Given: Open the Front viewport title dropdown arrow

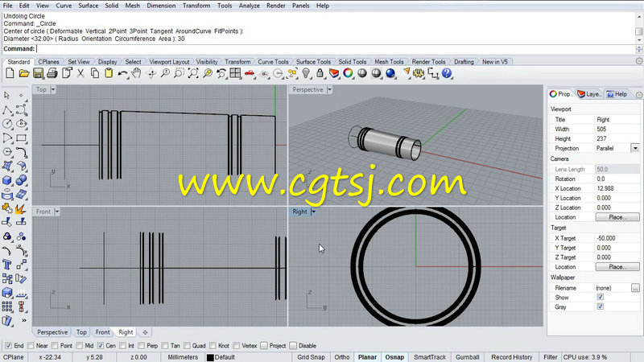Looking at the screenshot, I should [x=57, y=212].
